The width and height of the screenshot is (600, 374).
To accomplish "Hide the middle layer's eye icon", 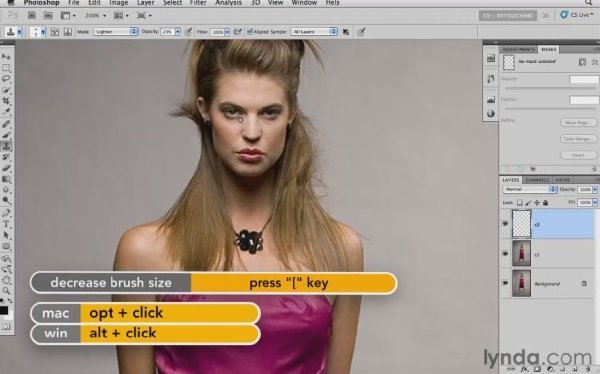I will point(505,253).
